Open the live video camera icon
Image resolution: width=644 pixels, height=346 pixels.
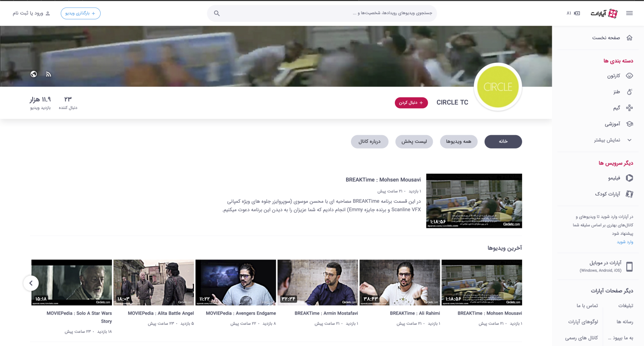pyautogui.click(x=577, y=13)
